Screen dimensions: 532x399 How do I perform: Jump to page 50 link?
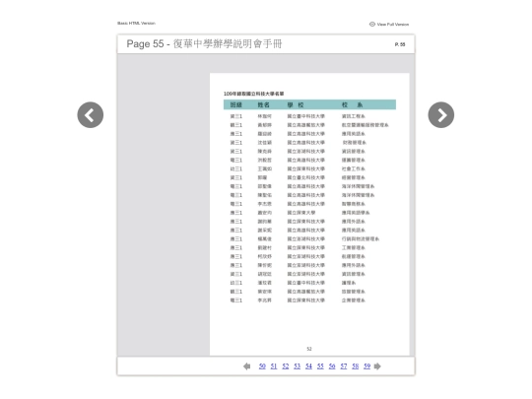[262, 366]
